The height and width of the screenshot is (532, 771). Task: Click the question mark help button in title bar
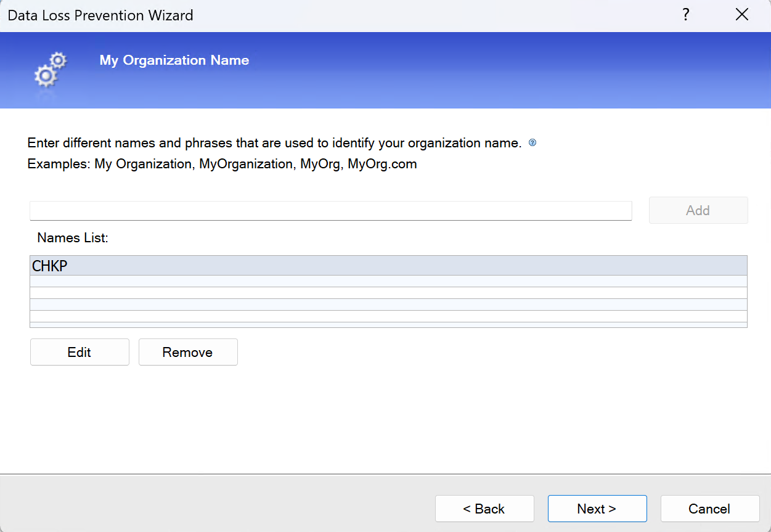(x=685, y=15)
